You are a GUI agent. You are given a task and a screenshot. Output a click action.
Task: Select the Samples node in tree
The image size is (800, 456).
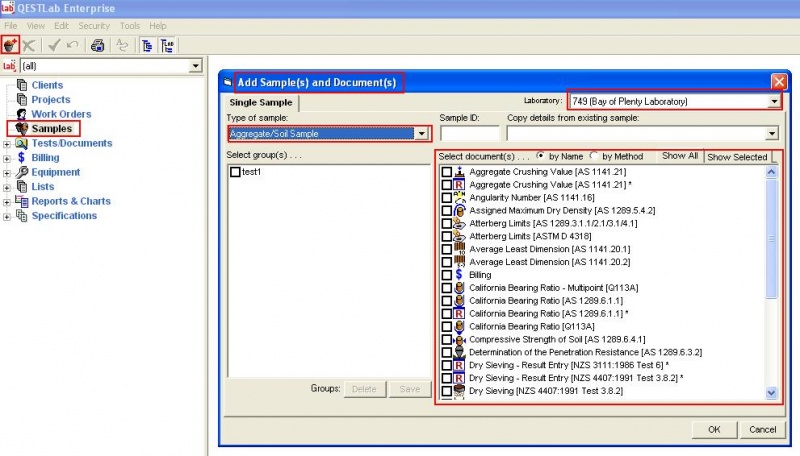50,129
